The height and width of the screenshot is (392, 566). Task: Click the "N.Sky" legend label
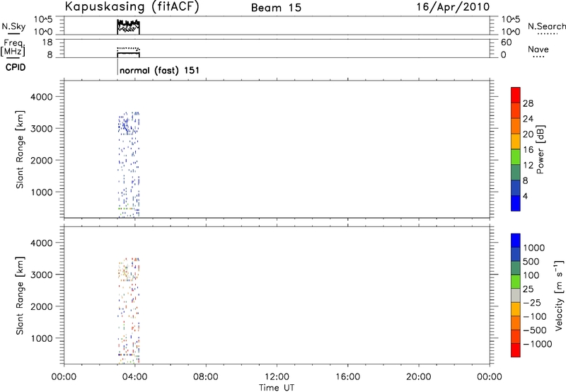pos(13,26)
